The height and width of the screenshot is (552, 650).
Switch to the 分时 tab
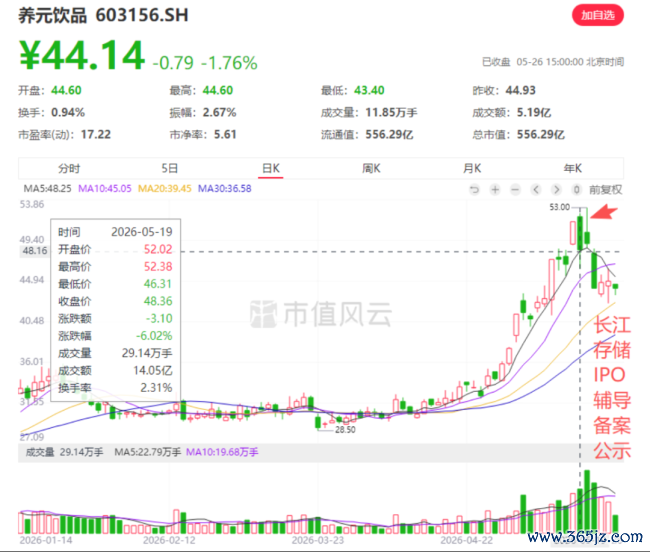69,168
